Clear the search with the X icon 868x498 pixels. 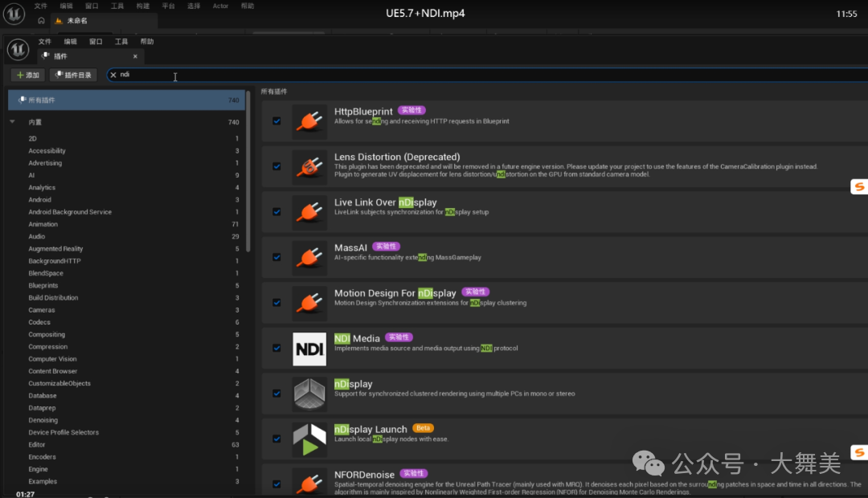point(113,75)
